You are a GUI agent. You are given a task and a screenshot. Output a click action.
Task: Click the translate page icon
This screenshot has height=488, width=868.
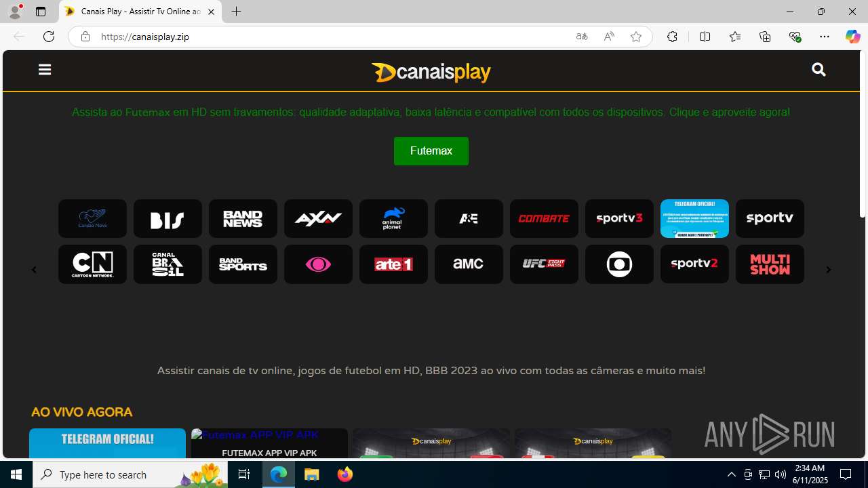point(582,37)
